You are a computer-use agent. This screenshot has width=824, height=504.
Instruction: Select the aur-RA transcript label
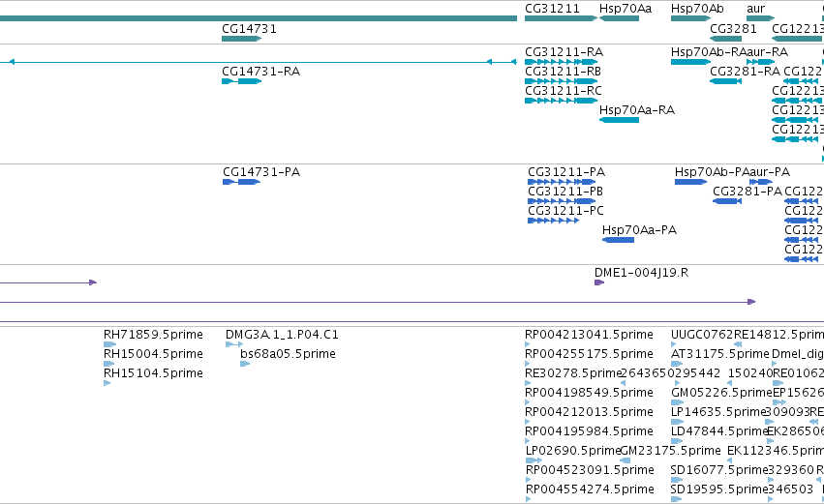pos(767,52)
